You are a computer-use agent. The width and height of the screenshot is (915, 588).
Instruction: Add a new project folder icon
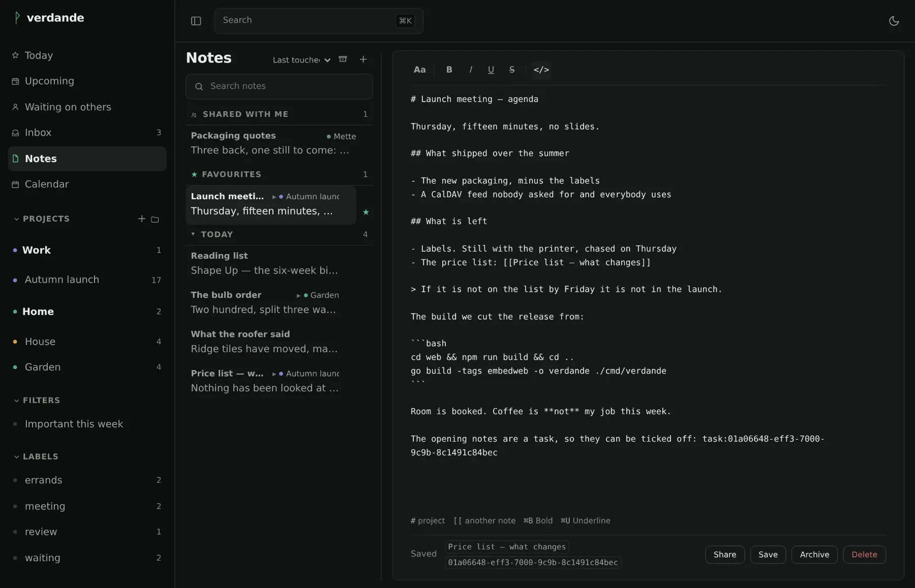pyautogui.click(x=155, y=219)
